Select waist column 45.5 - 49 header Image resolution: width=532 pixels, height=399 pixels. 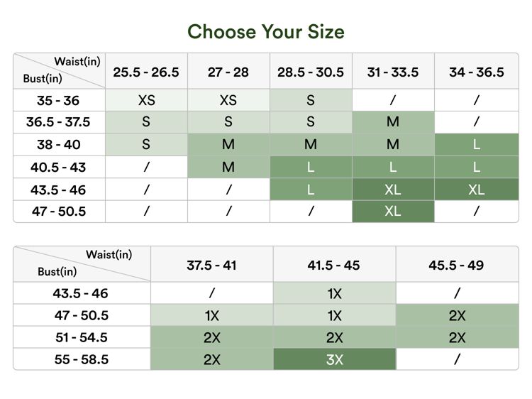tap(457, 266)
